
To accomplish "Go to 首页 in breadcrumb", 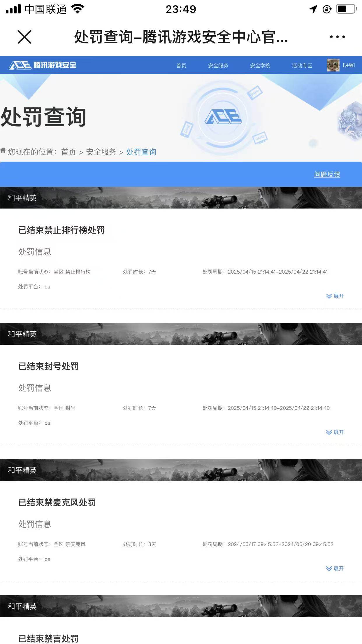I will coord(68,152).
